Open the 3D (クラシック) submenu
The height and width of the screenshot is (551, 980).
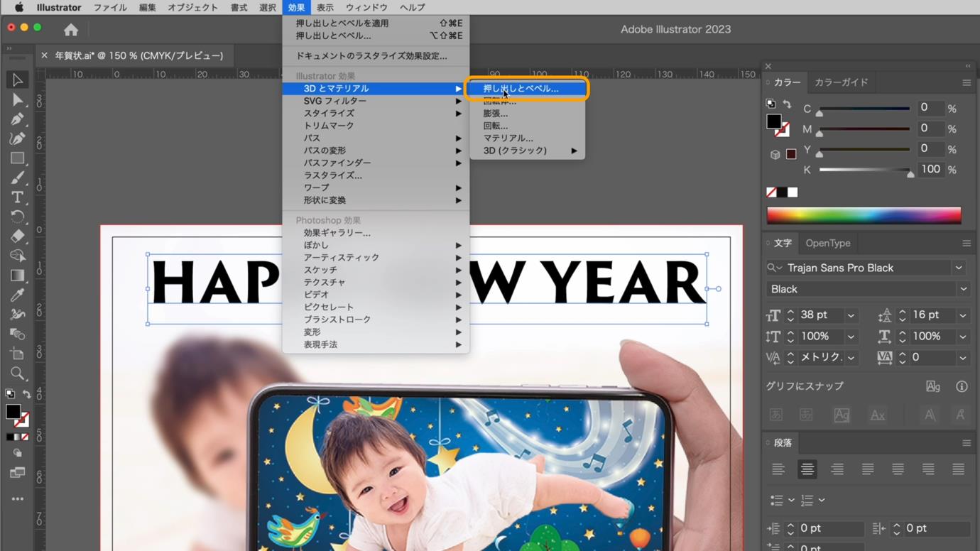[526, 151]
